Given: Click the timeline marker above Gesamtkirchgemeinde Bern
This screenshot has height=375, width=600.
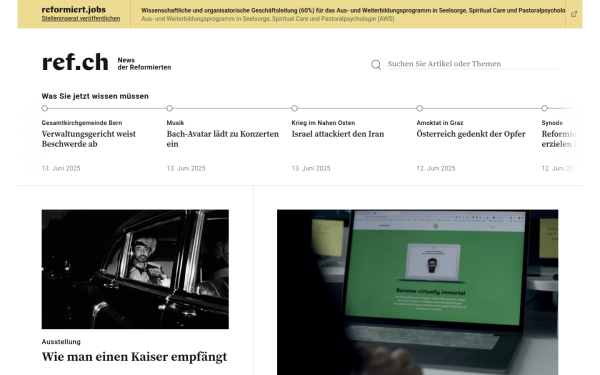Looking at the screenshot, I should tap(45, 108).
